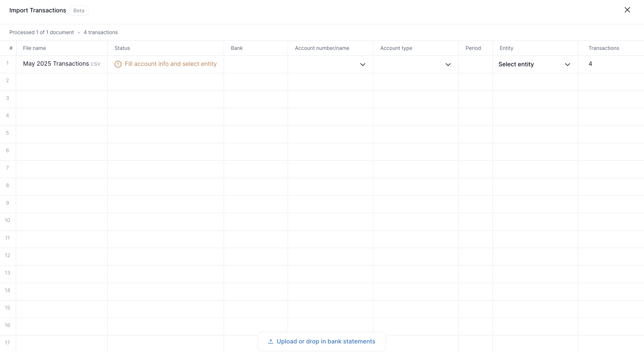This screenshot has height=356, width=644.
Task: Click the upload icon on the statements button
Action: coord(271,341)
